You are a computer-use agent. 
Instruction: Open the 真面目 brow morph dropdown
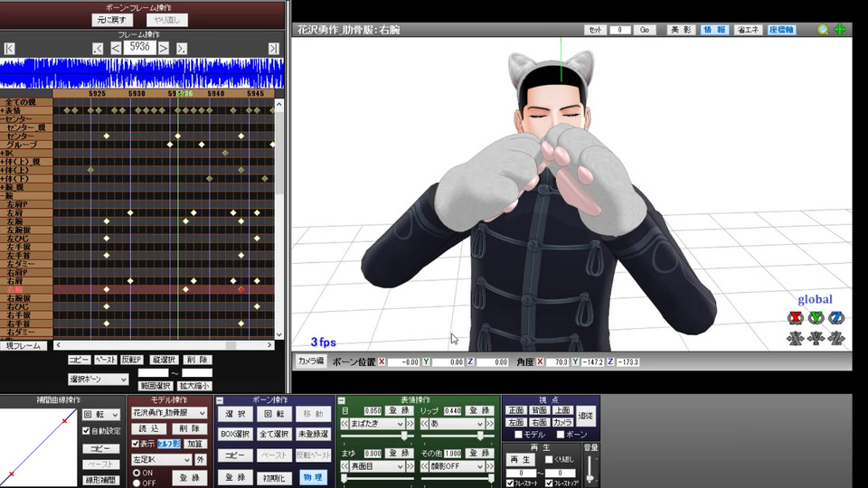377,466
